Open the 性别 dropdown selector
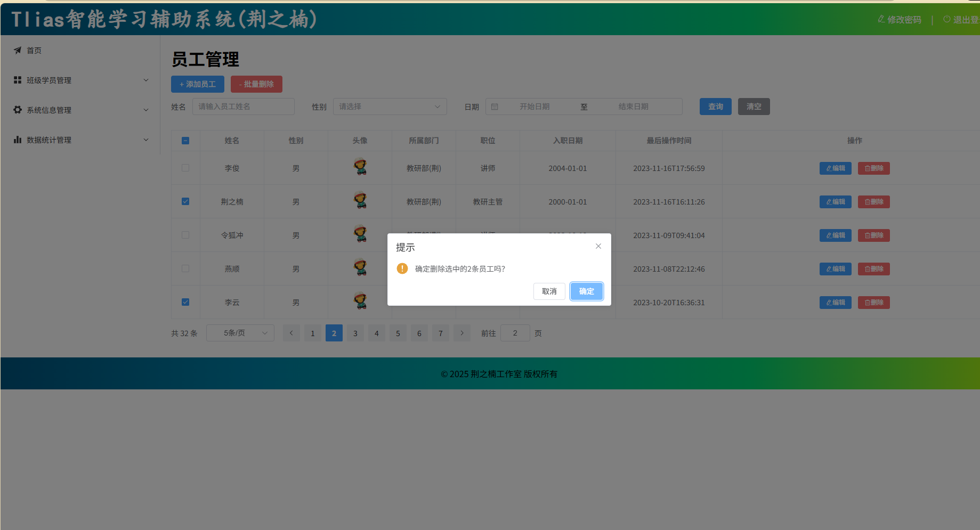The height and width of the screenshot is (530, 980). click(390, 107)
